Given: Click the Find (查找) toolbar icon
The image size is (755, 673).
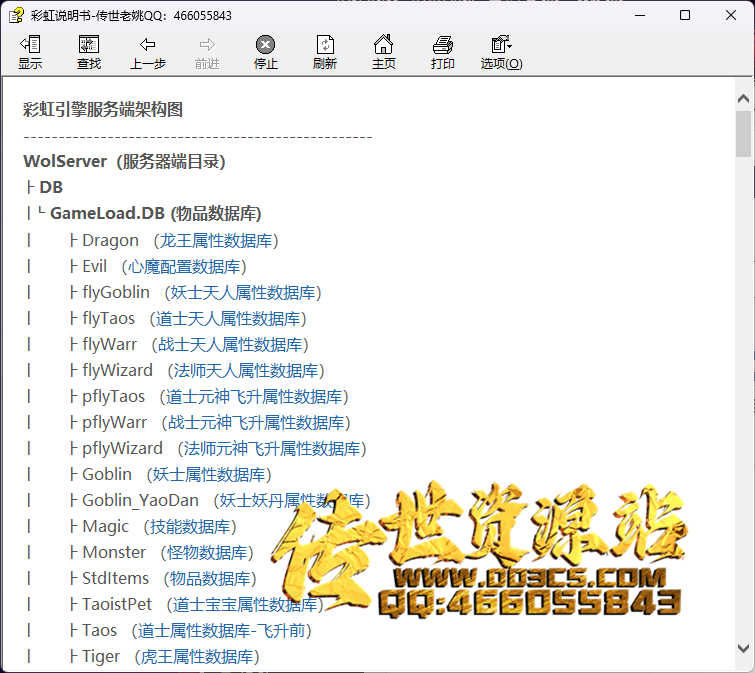Looking at the screenshot, I should coord(89,52).
